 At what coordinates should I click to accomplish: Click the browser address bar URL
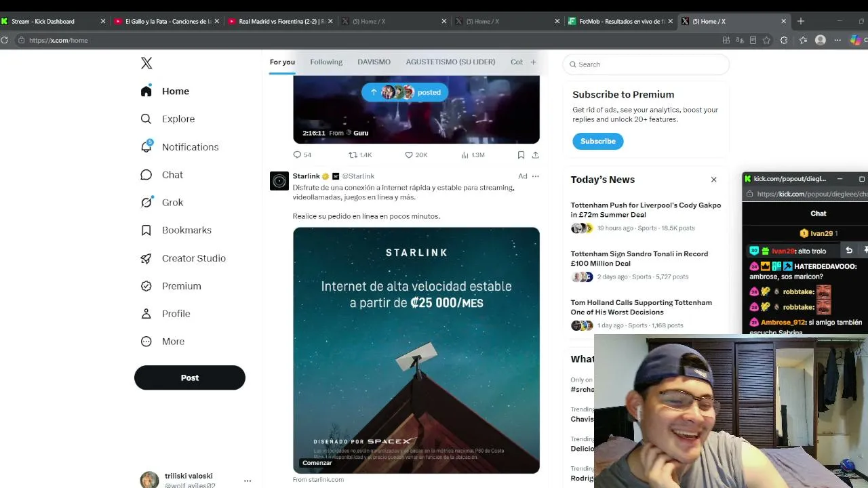click(x=58, y=40)
